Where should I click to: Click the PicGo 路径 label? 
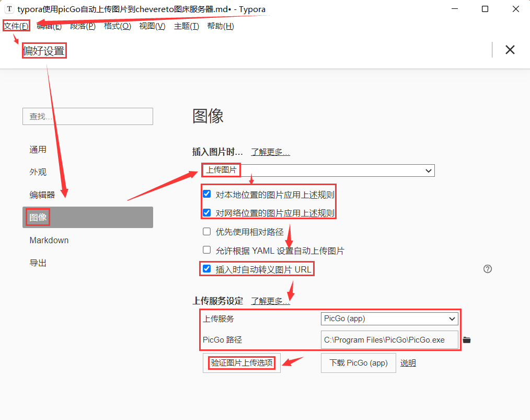223,340
